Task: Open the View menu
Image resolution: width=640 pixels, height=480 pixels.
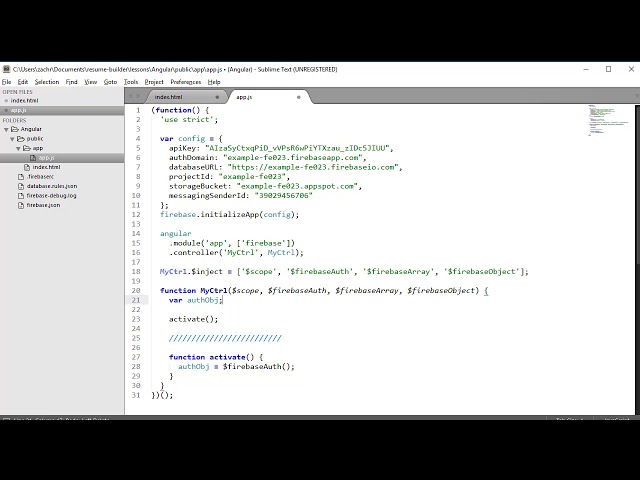Action: click(x=91, y=82)
